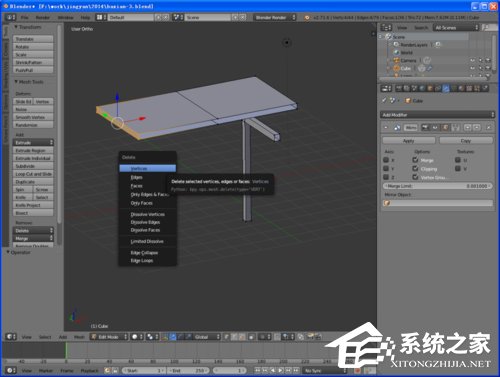Click the Mirror Object field
The image size is (500, 377).
437,203
